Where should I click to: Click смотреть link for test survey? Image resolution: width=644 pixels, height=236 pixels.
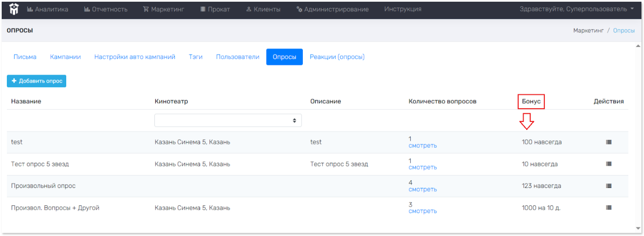point(422,146)
